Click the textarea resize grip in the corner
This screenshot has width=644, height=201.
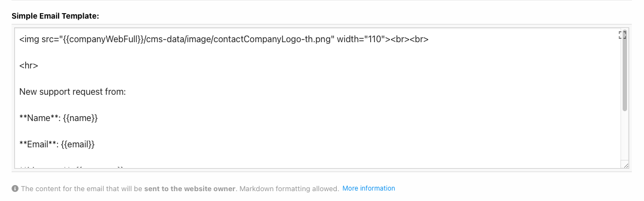coord(625,165)
